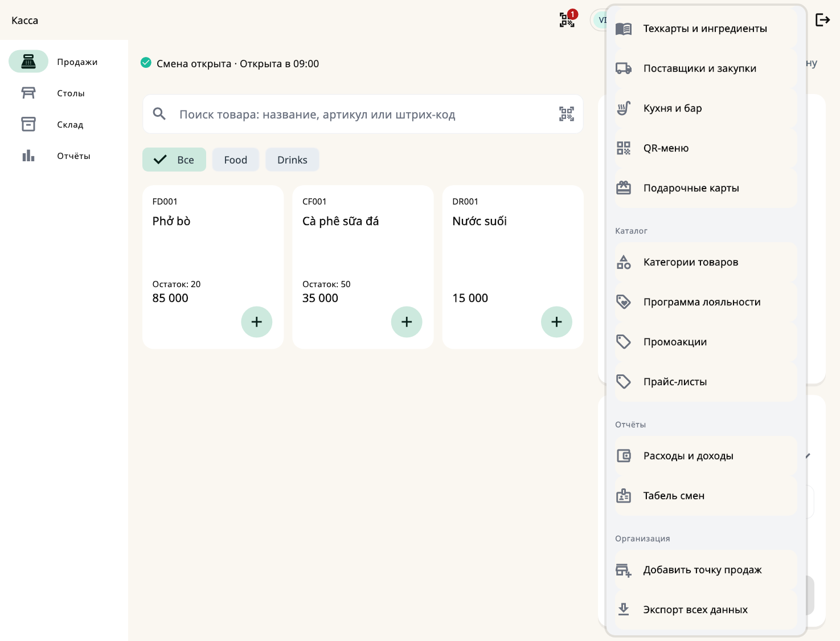Open Программа лояльности menu item

706,302
